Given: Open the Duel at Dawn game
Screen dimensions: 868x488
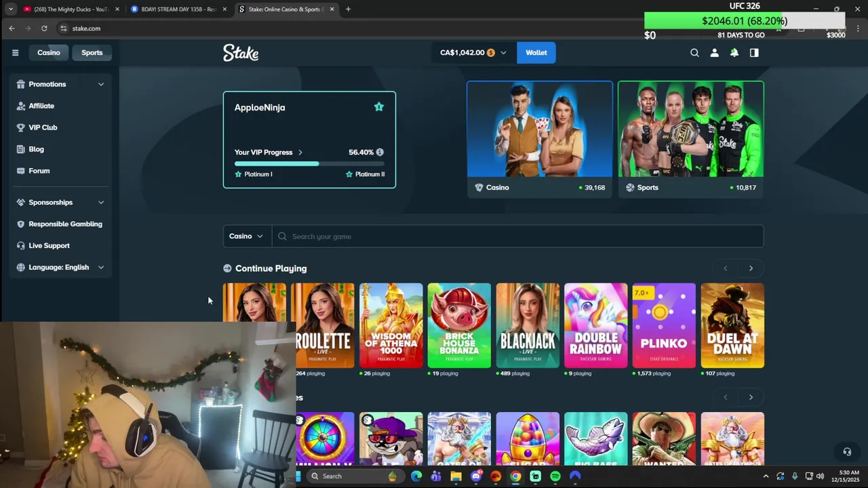Looking at the screenshot, I should point(732,325).
